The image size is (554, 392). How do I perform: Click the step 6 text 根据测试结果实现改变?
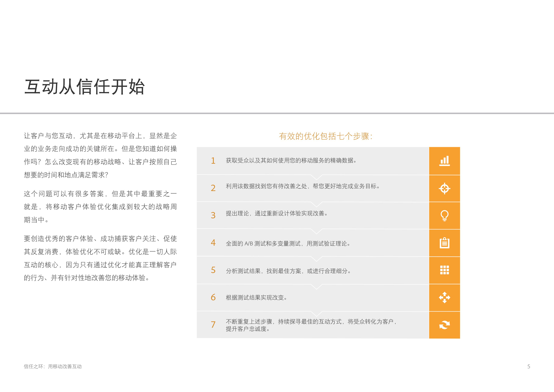(256, 298)
